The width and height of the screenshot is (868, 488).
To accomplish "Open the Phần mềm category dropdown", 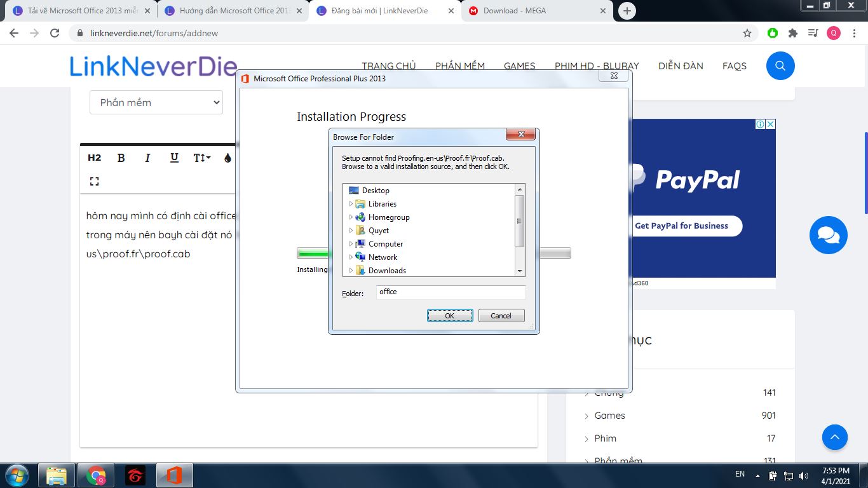I will [156, 102].
